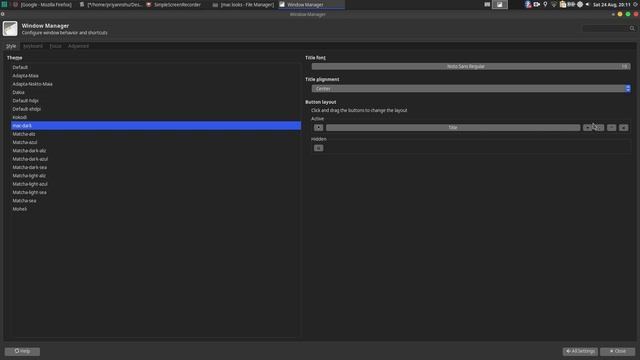Click the All Settings button

pyautogui.click(x=580, y=351)
